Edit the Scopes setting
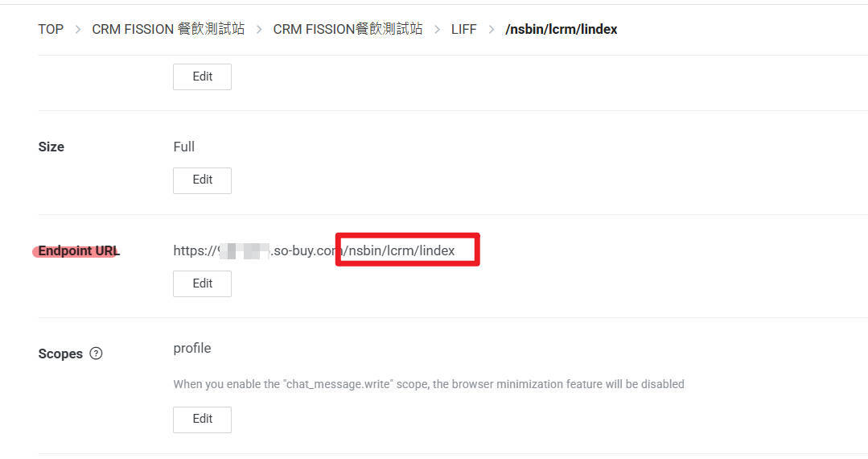868x459 pixels. tap(202, 419)
